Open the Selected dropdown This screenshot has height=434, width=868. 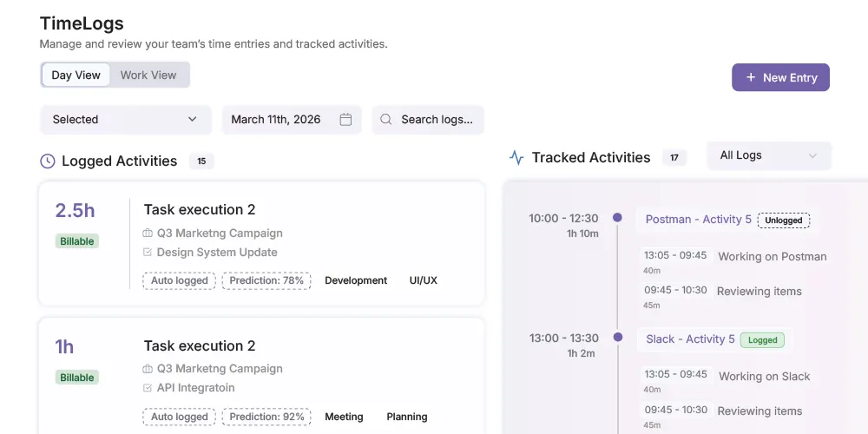click(126, 120)
